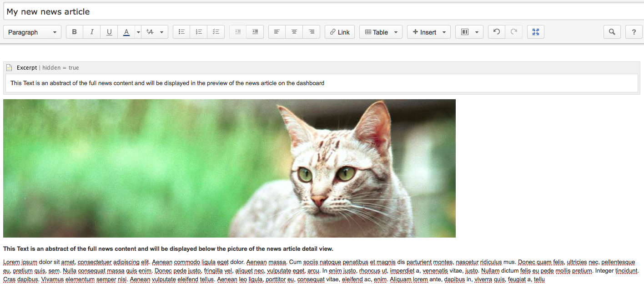Toggle bold formatting
Image resolution: width=644 pixels, height=284 pixels.
coord(74,32)
